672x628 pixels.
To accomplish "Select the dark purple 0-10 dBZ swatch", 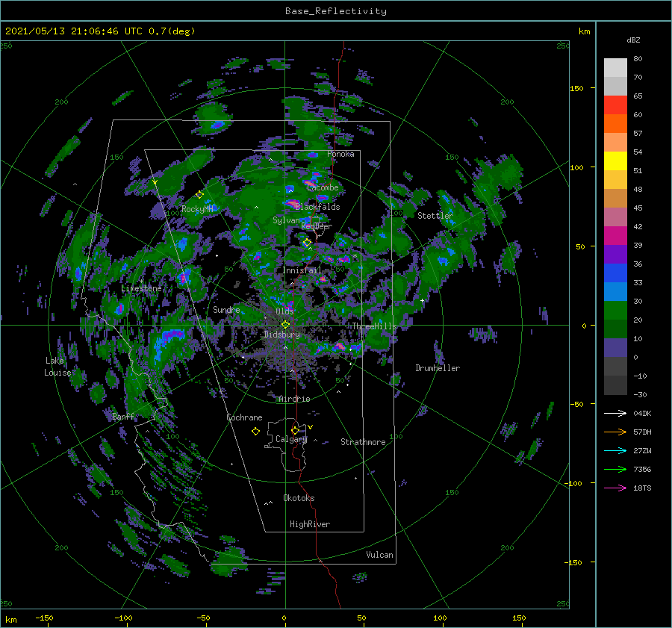I will pyautogui.click(x=615, y=348).
